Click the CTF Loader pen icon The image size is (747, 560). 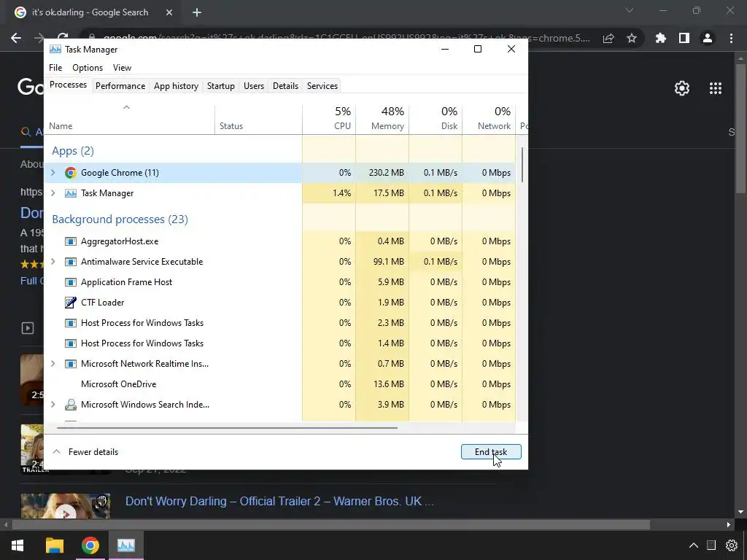(71, 303)
